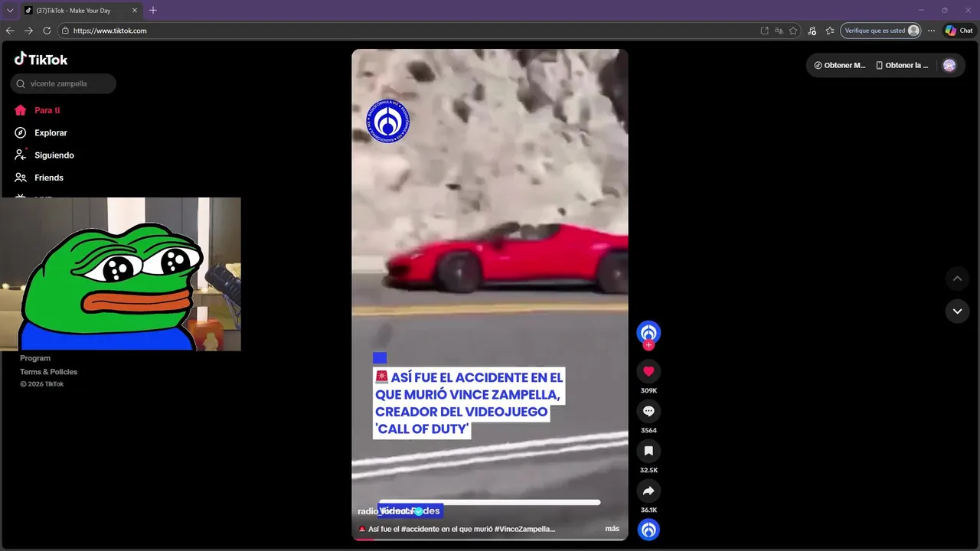Click the Radio Fórmula logo on video
The width and height of the screenshot is (980, 551).
pyautogui.click(x=388, y=121)
